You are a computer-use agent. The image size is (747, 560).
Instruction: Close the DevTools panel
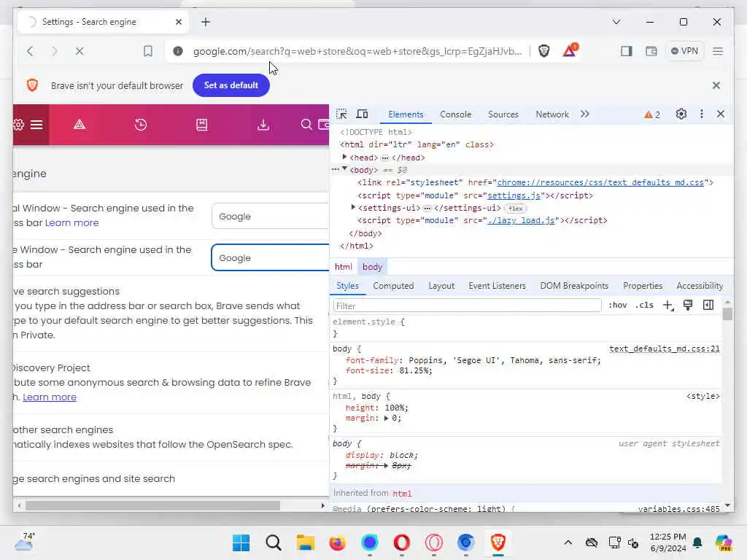tap(720, 114)
